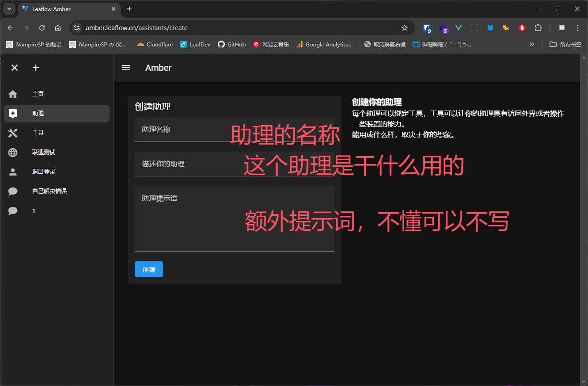Open the iVampireSP 的物语 bookmark
Image resolution: width=588 pixels, height=386 pixels.
(34, 44)
